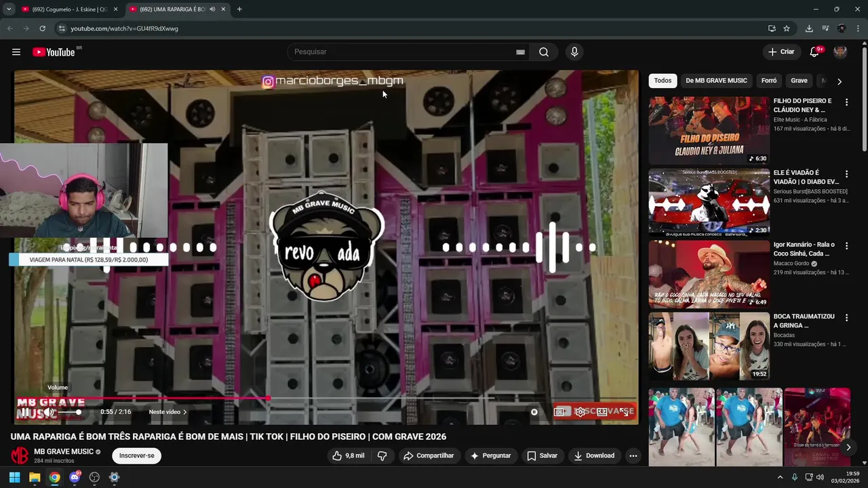Adjust the player volume slider

[x=69, y=412]
